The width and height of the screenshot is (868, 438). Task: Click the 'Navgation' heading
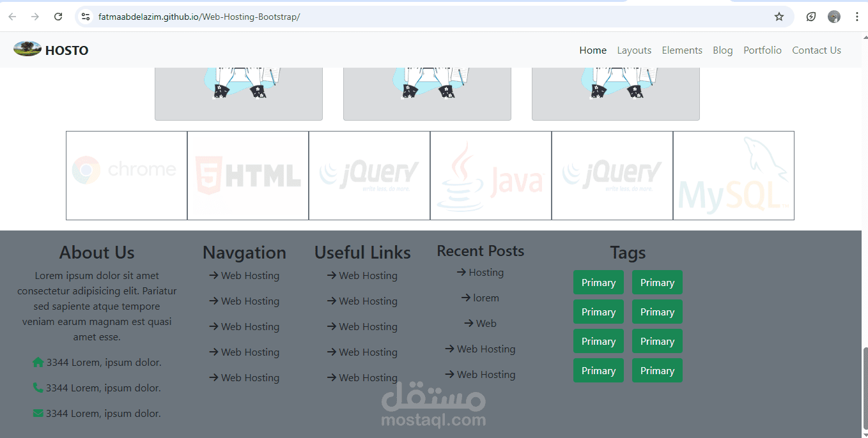click(x=244, y=253)
